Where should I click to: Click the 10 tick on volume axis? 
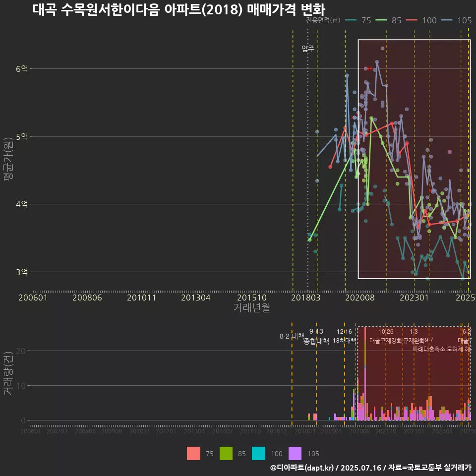21,386
